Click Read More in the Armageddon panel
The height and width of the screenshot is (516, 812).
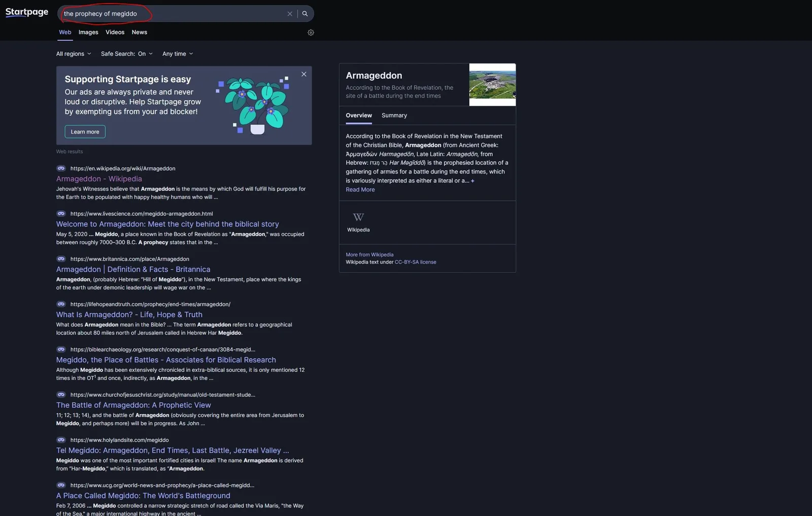[360, 189]
